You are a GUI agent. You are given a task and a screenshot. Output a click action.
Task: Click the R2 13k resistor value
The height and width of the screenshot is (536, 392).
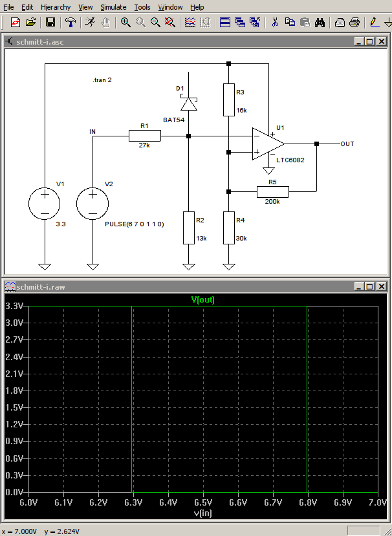(201, 239)
